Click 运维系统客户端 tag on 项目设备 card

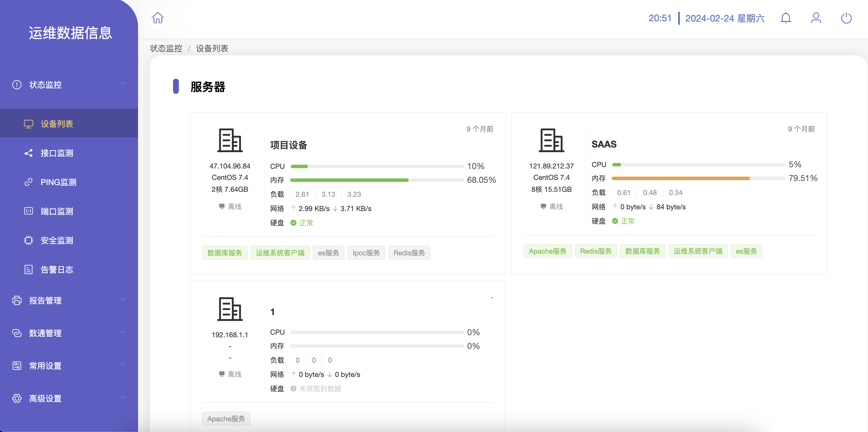[x=280, y=253]
